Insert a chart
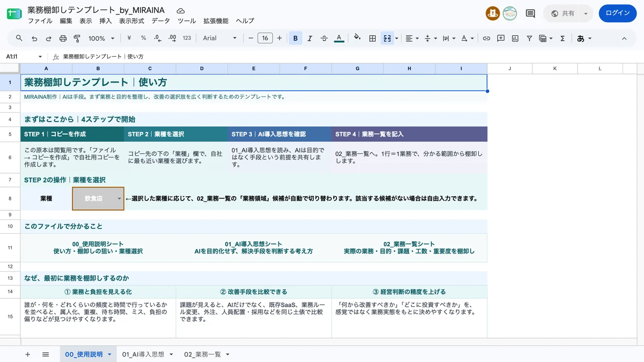 [515, 38]
